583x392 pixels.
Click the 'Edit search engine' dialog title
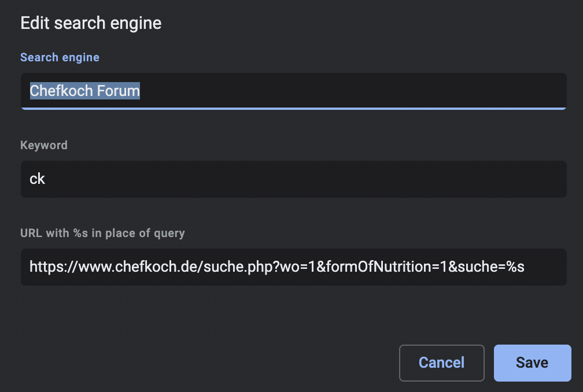91,23
